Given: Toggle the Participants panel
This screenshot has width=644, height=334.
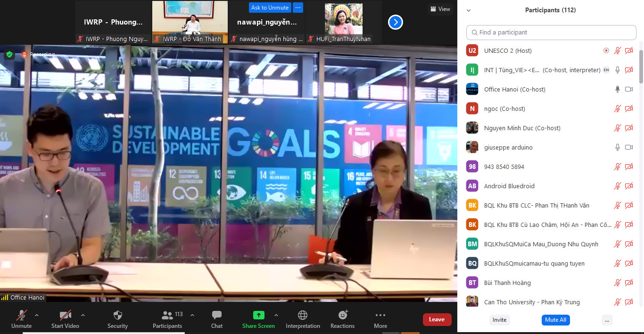Looking at the screenshot, I should [x=167, y=319].
